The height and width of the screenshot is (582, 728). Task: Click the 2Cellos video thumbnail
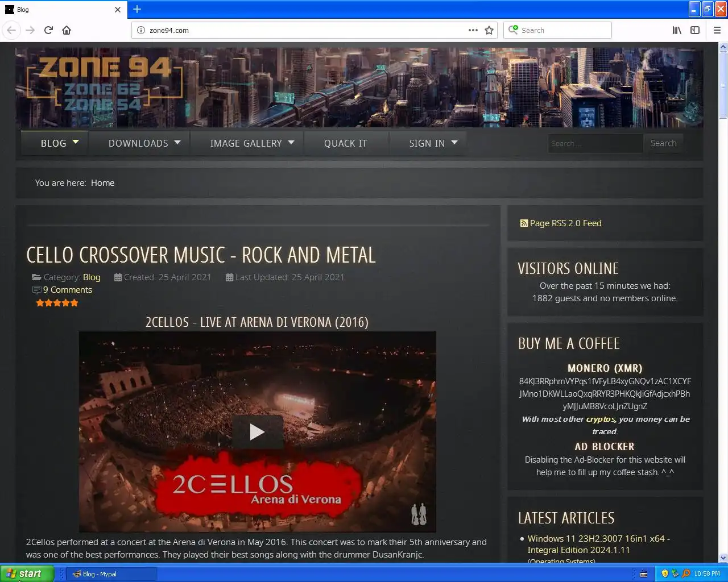coord(257,432)
